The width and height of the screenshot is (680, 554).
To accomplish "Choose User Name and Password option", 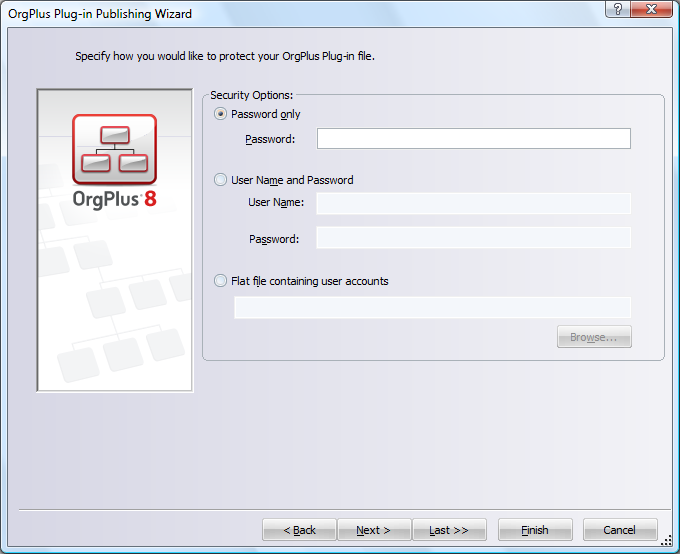I will pyautogui.click(x=220, y=180).
